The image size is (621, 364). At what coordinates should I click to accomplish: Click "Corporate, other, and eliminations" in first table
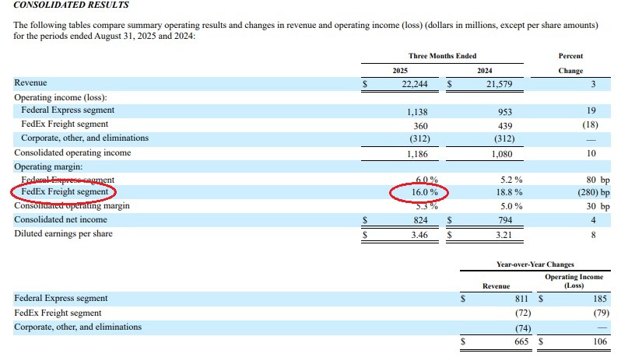(85, 138)
